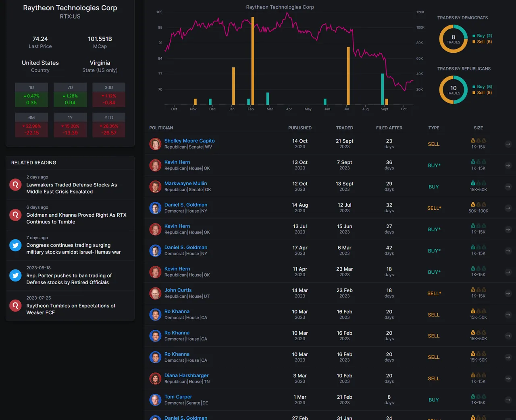Sort trades by the Published column header
Image resolution: width=516 pixels, height=420 pixels.
[x=300, y=128]
